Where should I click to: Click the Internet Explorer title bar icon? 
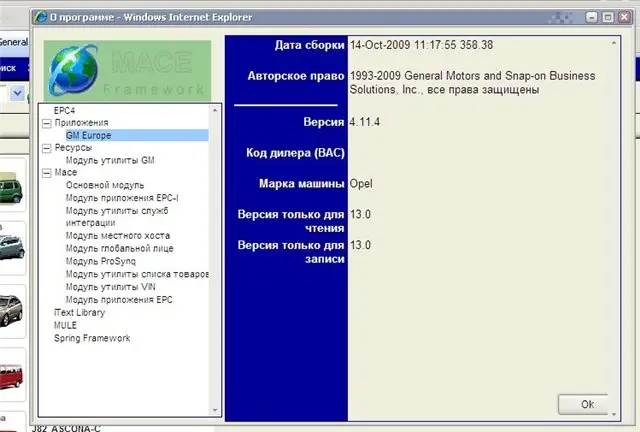tap(40, 17)
